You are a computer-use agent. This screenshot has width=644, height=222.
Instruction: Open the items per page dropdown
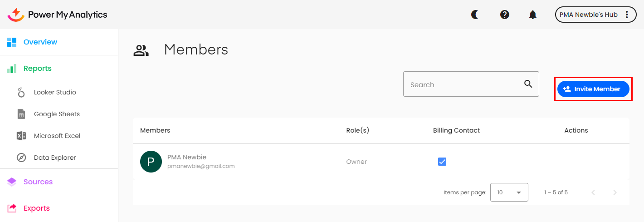click(509, 192)
